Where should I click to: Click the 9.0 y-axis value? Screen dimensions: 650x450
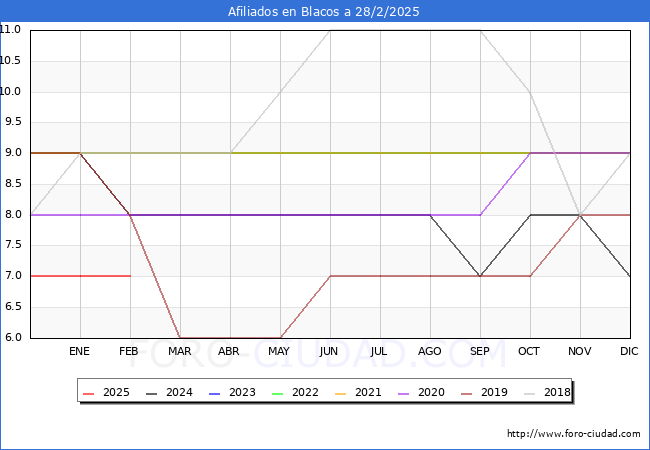pos(13,152)
